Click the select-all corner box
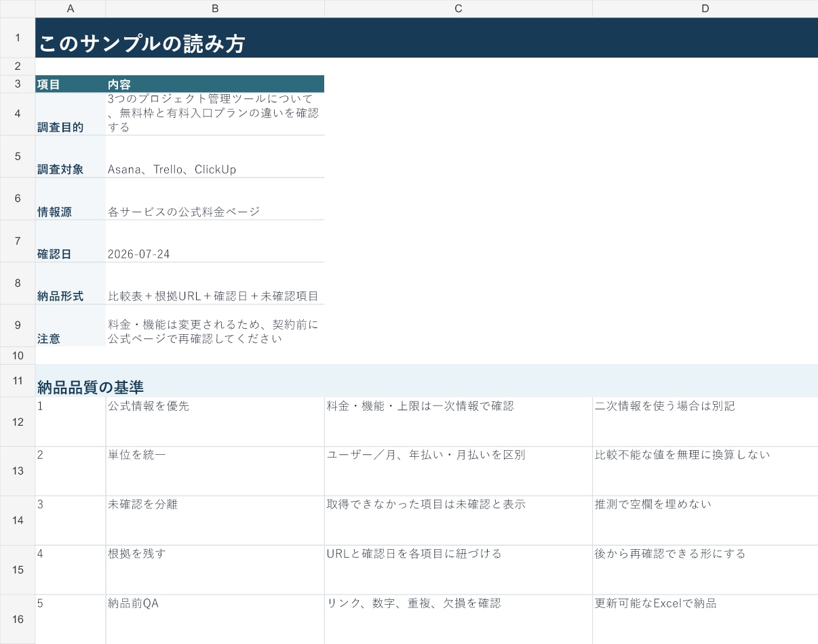 click(x=18, y=8)
